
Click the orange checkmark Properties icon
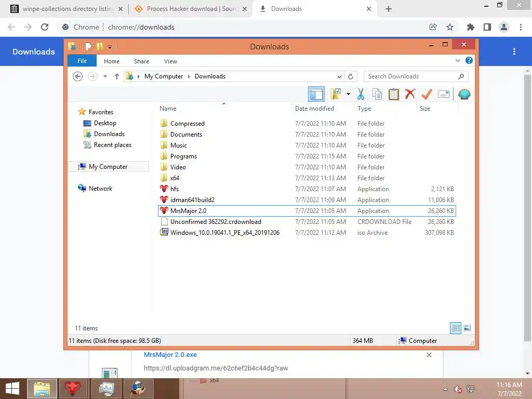tap(427, 94)
